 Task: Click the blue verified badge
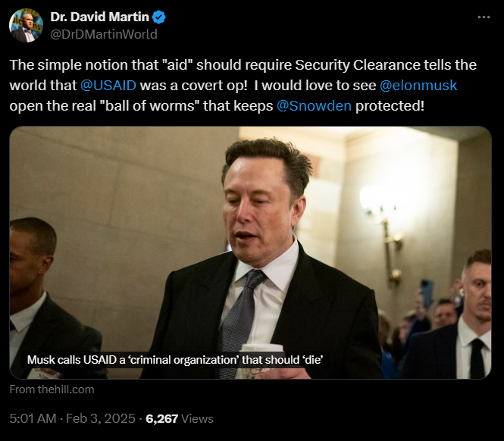tap(160, 17)
